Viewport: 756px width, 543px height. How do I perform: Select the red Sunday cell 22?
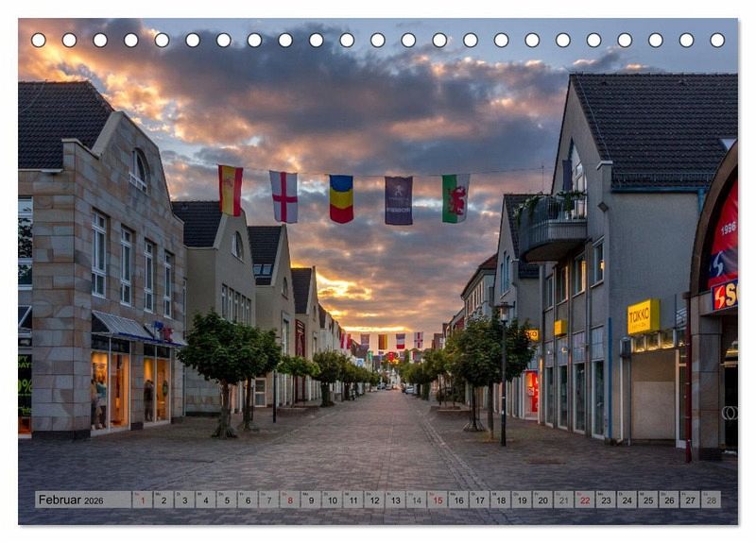coord(585,500)
